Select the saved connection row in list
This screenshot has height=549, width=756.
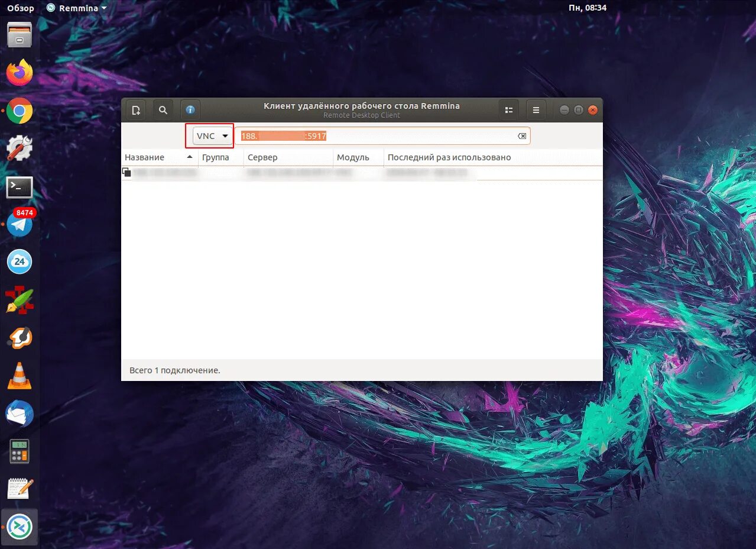(x=362, y=173)
